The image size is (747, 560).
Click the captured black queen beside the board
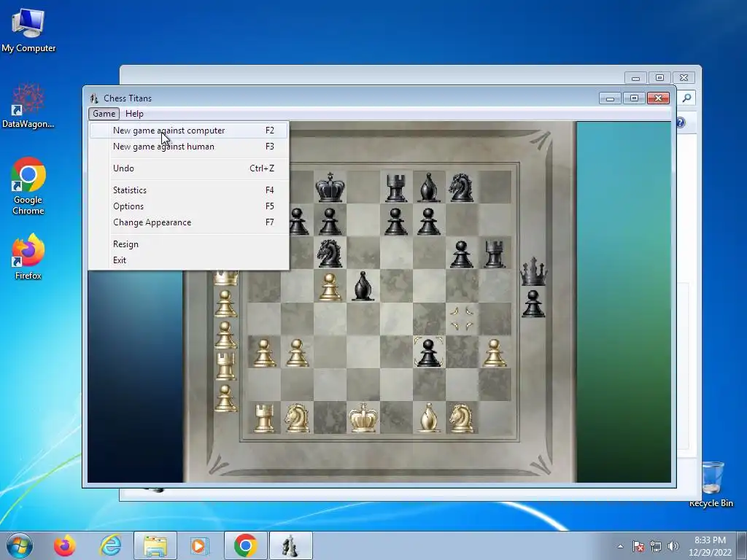tap(533, 271)
